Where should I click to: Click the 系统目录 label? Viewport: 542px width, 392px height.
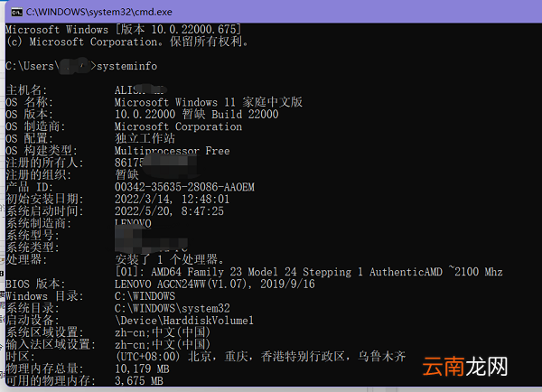(x=33, y=308)
